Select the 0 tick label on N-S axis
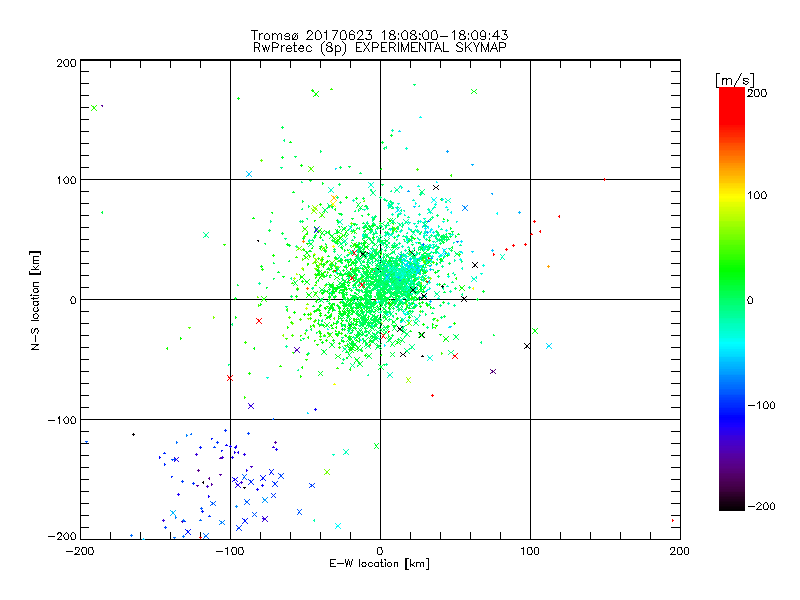 (x=73, y=300)
